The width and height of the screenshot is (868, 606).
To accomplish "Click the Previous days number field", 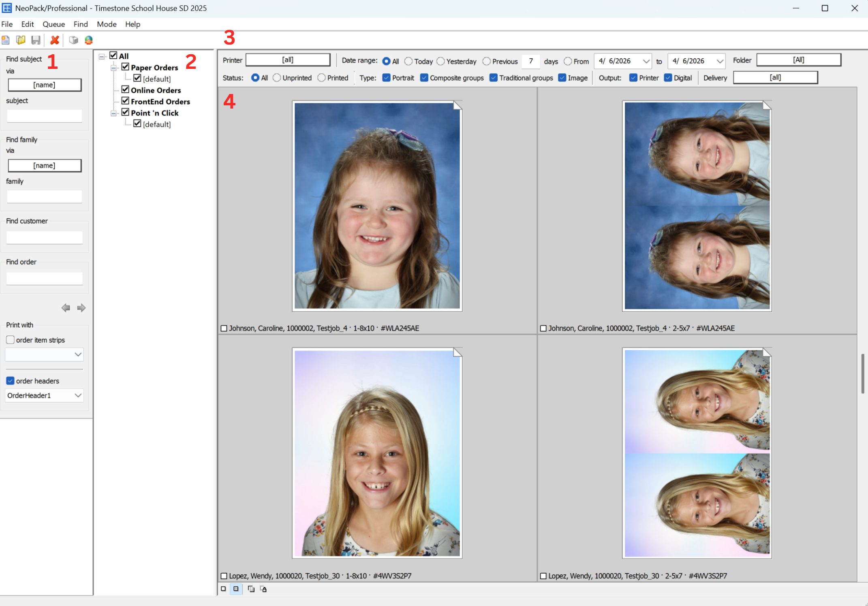I will pyautogui.click(x=531, y=61).
